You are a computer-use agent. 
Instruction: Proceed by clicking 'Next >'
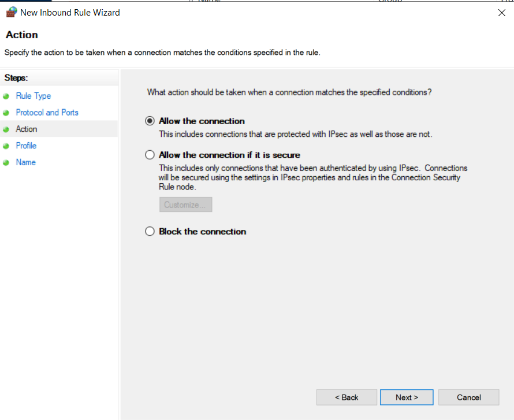click(x=407, y=397)
